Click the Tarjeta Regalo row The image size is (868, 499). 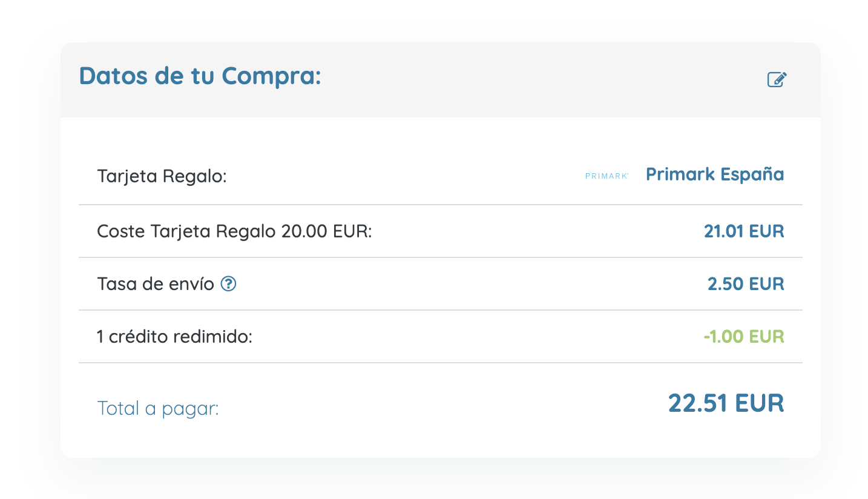pyautogui.click(x=441, y=176)
